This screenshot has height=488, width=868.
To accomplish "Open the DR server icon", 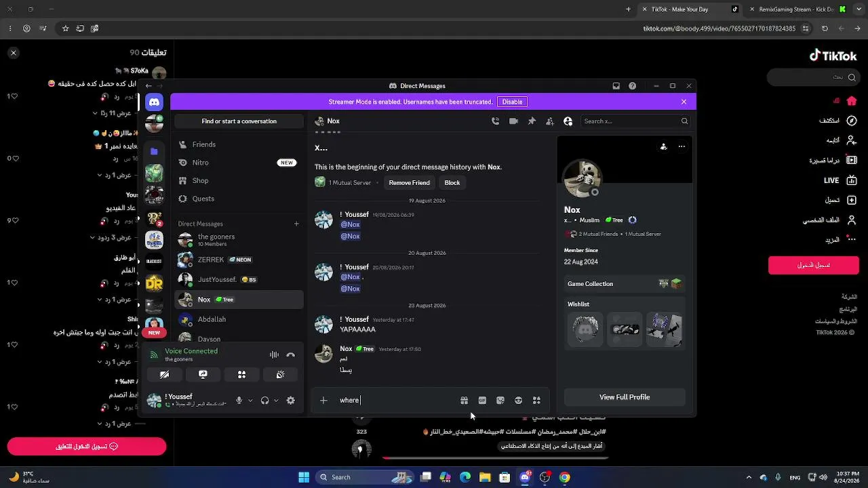I will coord(154,283).
